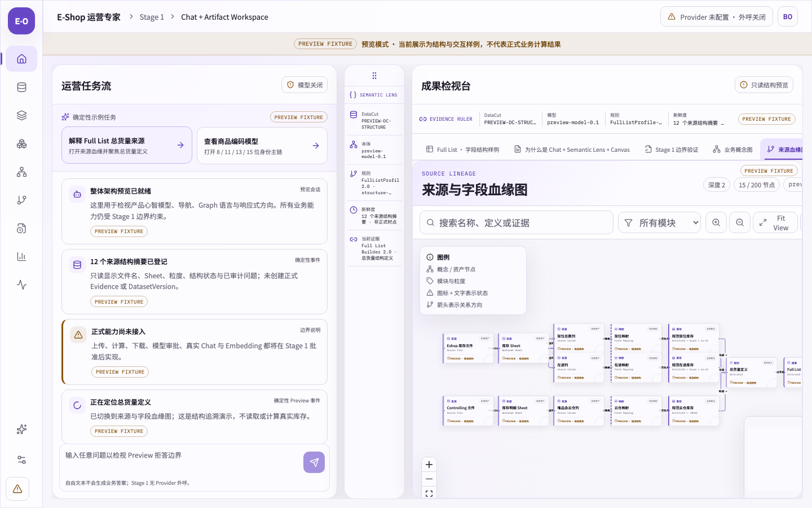Select 新鲜度 entry in Semantic Lens
This screenshot has height=508, width=812.
pos(374,216)
